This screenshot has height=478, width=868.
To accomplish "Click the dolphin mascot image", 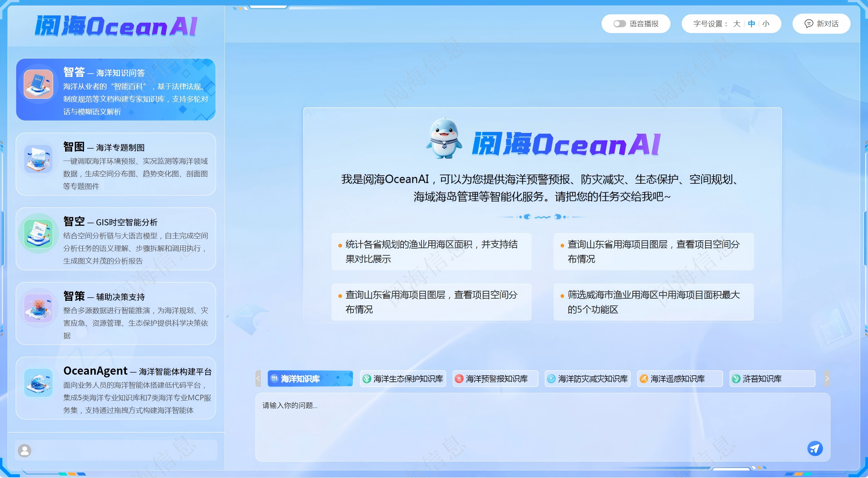I will click(x=444, y=138).
